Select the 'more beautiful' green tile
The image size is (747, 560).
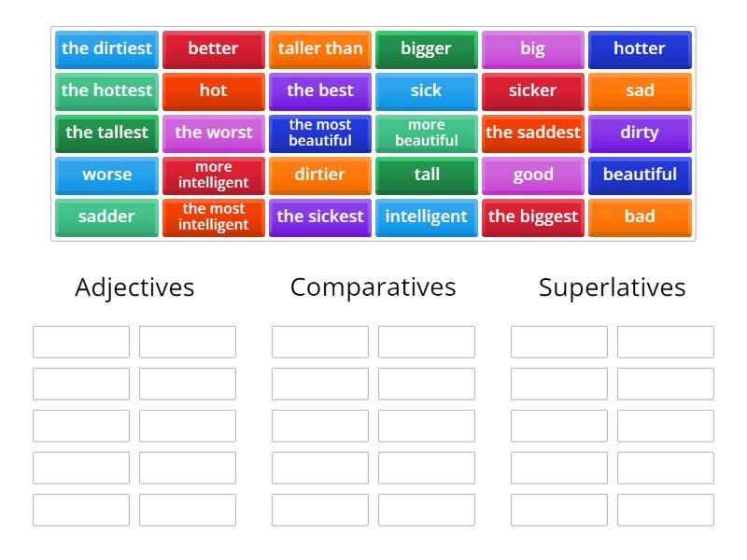coord(427,133)
